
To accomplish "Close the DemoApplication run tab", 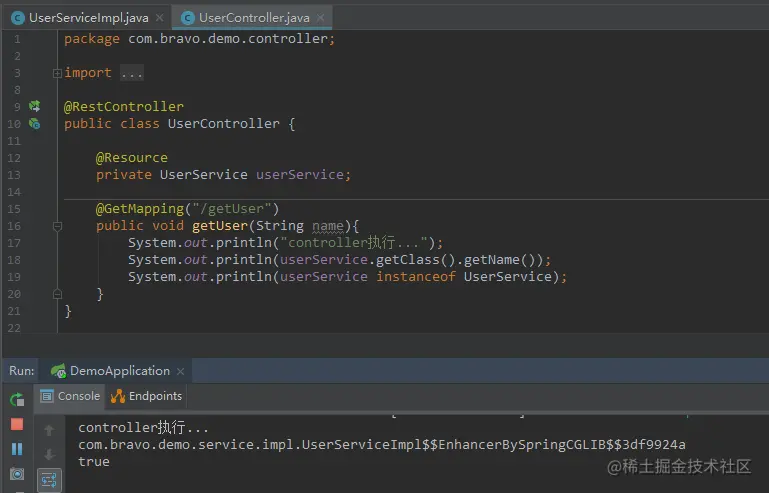I will [180, 371].
